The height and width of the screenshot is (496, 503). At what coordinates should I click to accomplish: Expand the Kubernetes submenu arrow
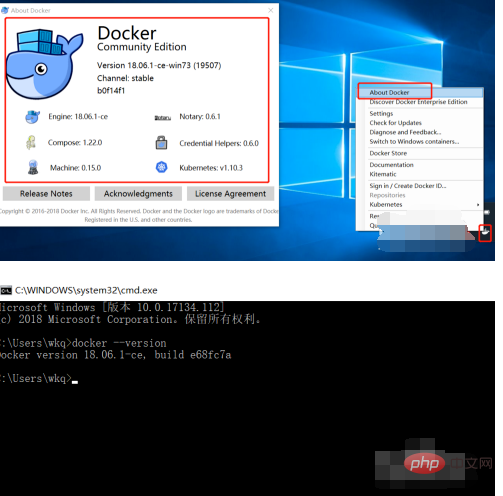pos(478,205)
